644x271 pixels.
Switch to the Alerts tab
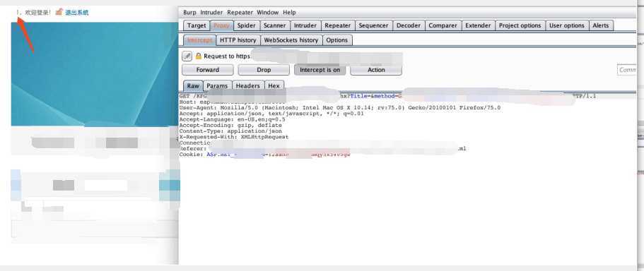pyautogui.click(x=601, y=25)
